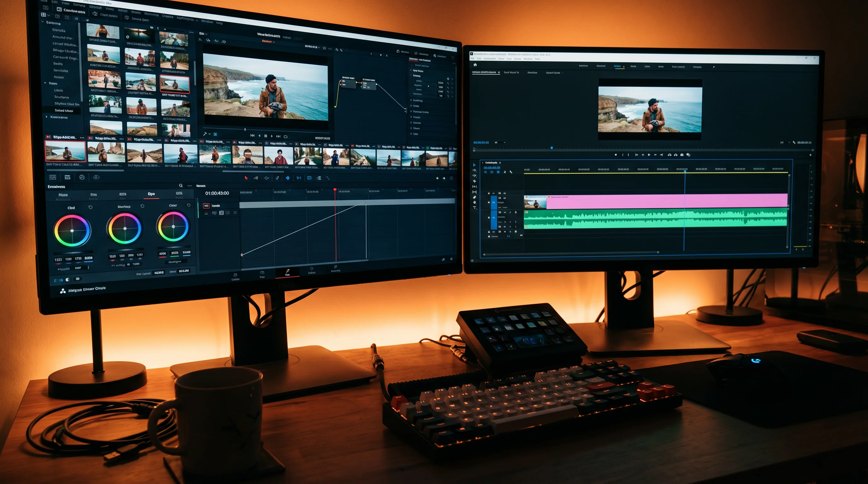Toggle lock on the green audio track
The width and height of the screenshot is (868, 484).
pyautogui.click(x=489, y=217)
